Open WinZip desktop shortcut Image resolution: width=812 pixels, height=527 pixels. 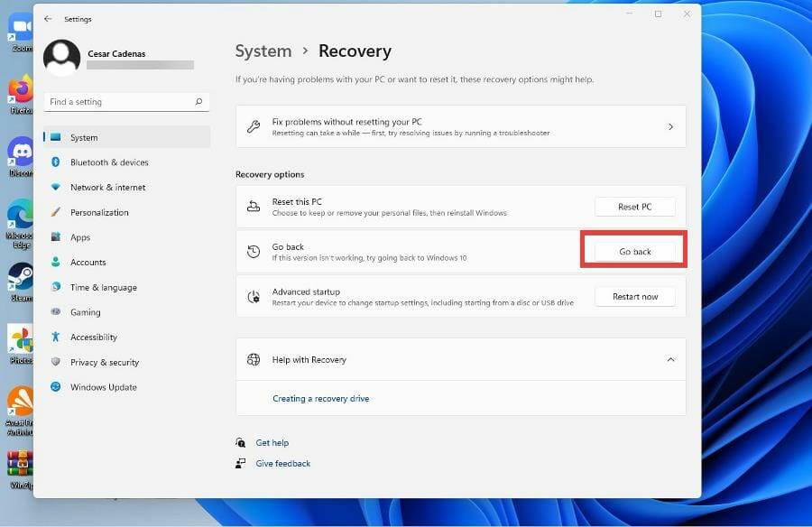21,470
